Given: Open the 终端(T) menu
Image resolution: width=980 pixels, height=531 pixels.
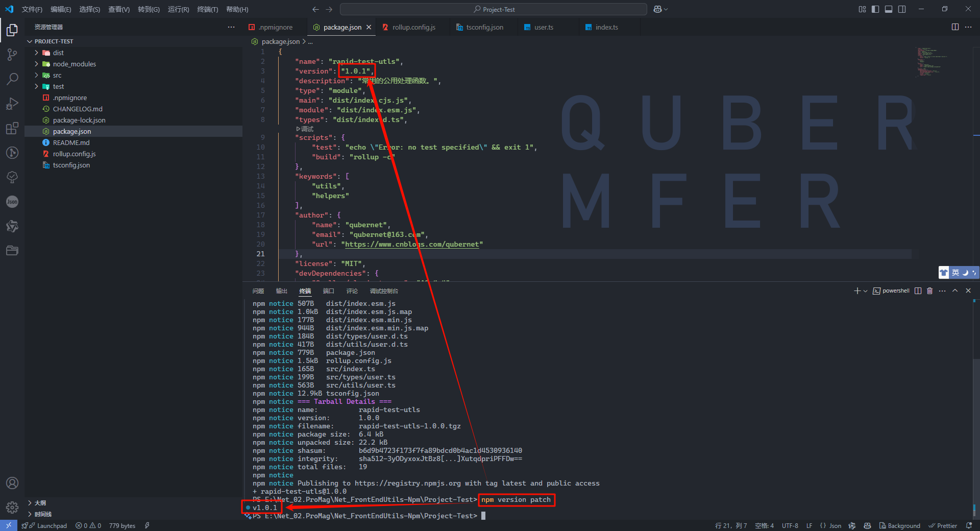Looking at the screenshot, I should coord(207,9).
